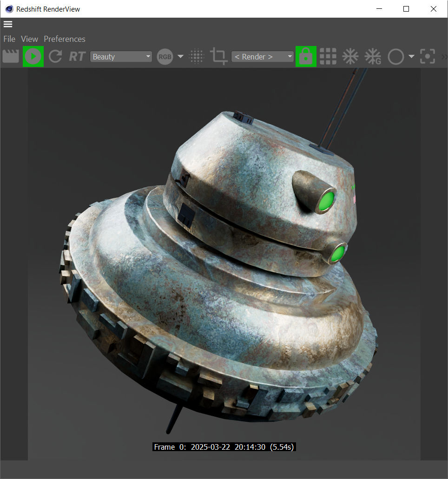The image size is (448, 479).
Task: Toggle the green IPR play button
Action: [x=33, y=57]
